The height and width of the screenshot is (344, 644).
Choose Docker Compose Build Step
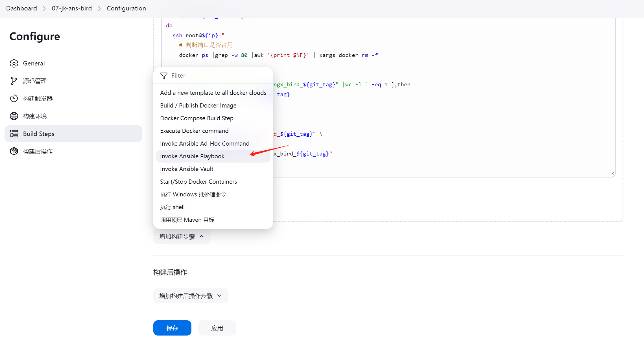213,118
